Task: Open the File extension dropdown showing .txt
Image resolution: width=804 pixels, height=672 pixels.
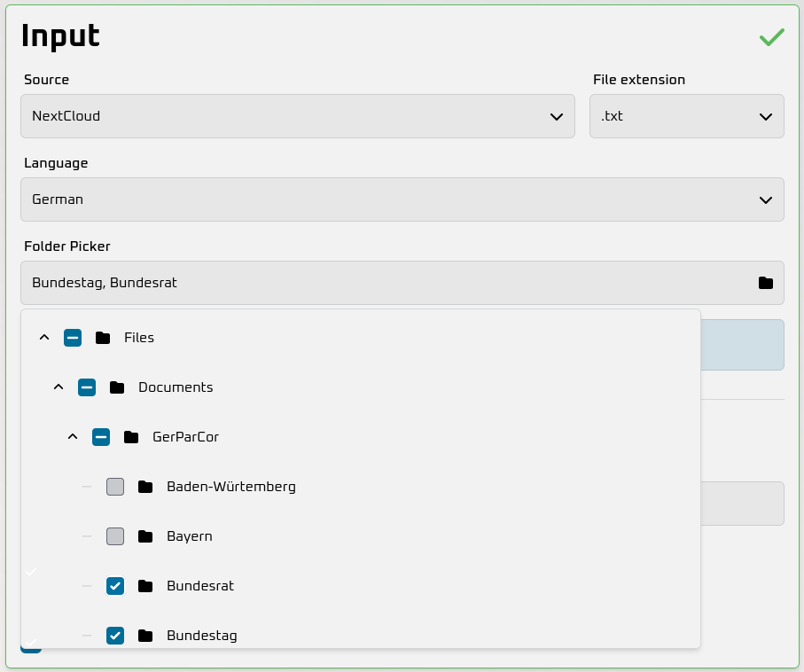Action: coord(687,116)
